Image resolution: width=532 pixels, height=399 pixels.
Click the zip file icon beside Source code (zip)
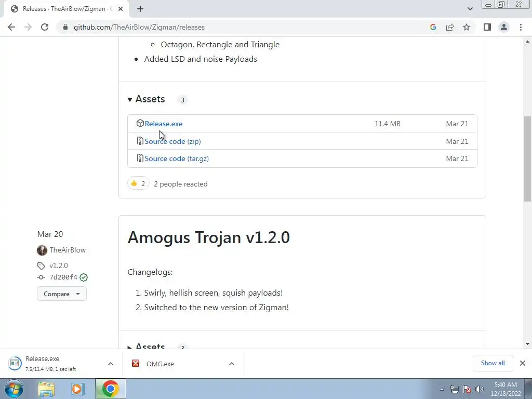click(140, 141)
